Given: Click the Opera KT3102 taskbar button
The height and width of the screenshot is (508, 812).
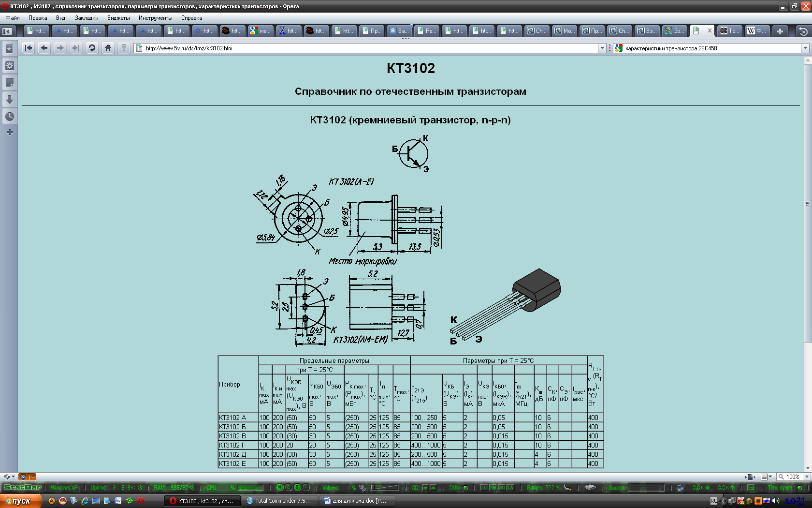Looking at the screenshot, I should [202, 501].
